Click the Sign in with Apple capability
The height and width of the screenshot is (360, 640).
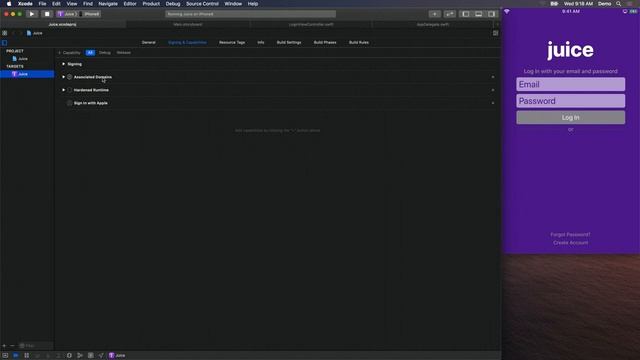click(91, 103)
